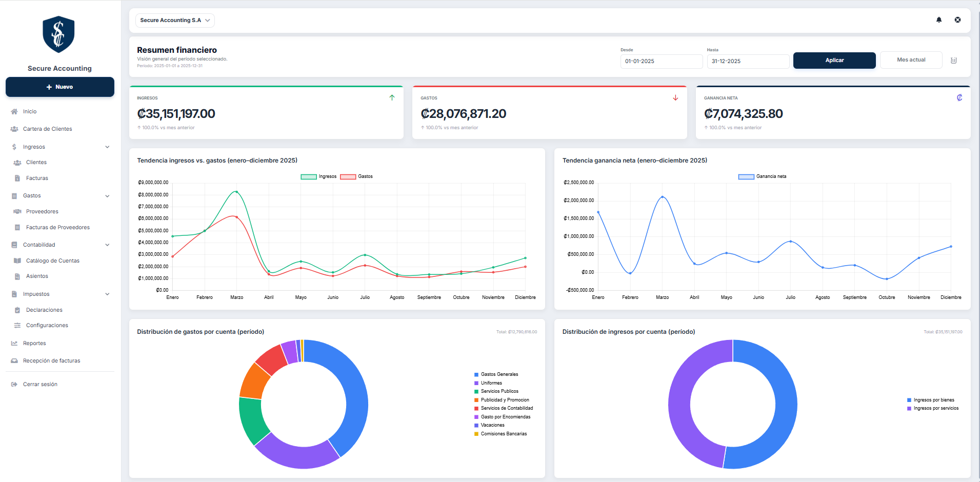
Task: Click the notification bell icon
Action: pyautogui.click(x=939, y=20)
